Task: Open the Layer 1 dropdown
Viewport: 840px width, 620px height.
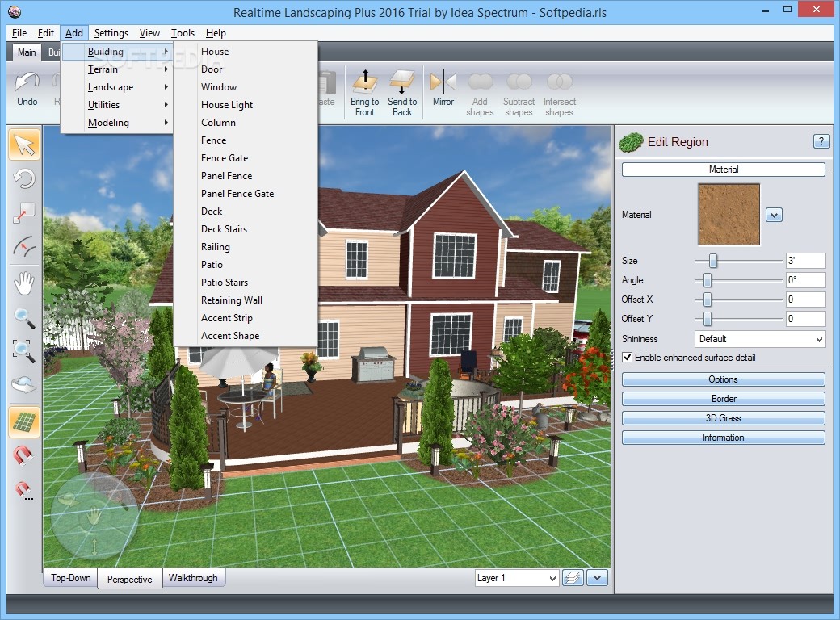Action: point(517,578)
